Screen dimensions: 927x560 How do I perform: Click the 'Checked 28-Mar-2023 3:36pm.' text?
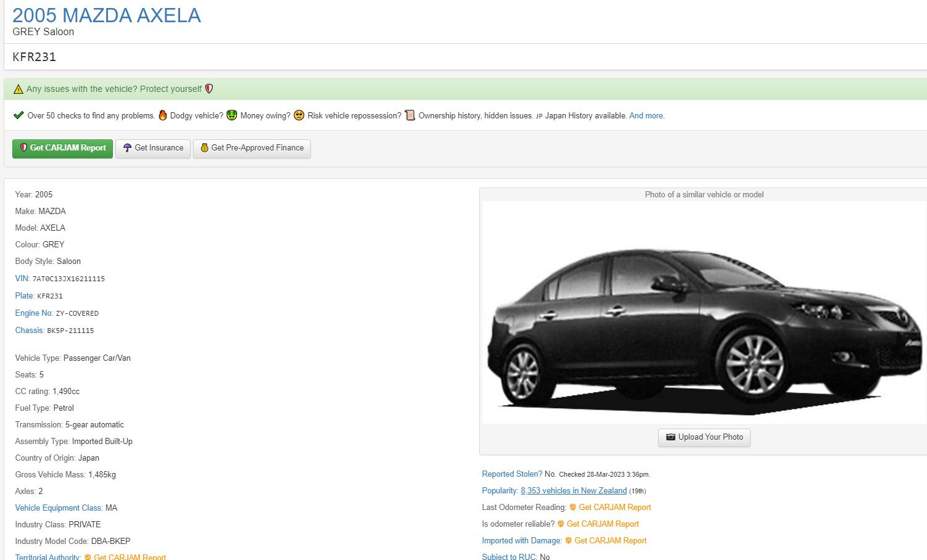tap(604, 475)
